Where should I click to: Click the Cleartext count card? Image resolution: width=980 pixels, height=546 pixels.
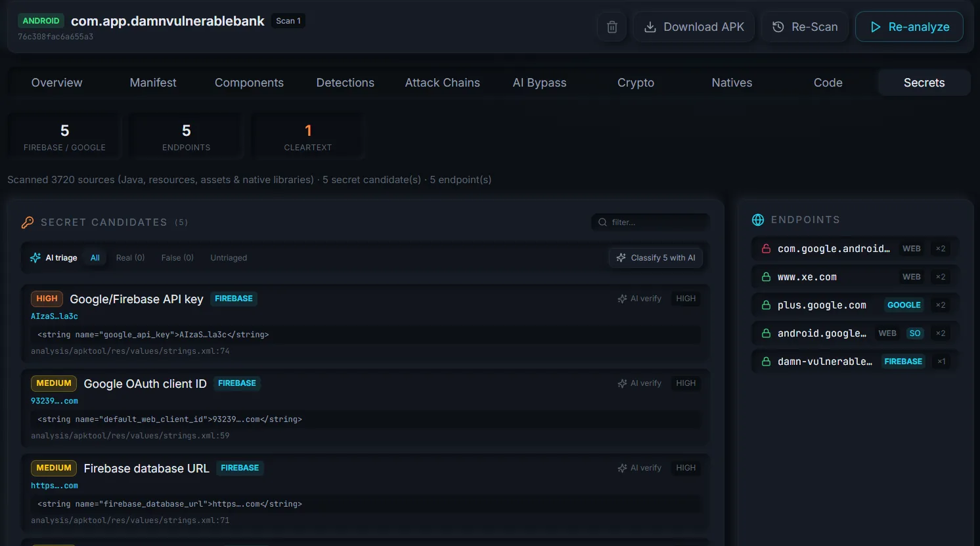coord(308,136)
